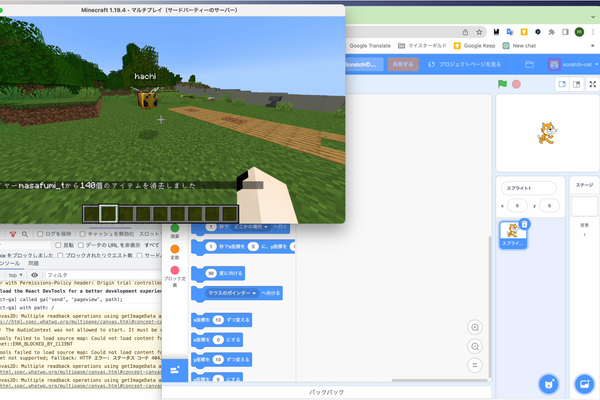
Task: Enter full screen stage mode
Action: point(592,84)
